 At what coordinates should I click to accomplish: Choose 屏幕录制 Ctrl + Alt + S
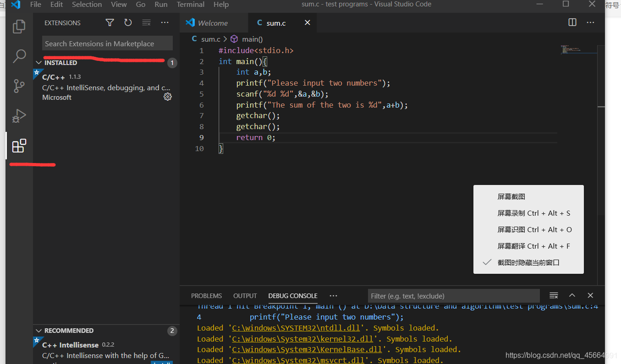coord(528,213)
